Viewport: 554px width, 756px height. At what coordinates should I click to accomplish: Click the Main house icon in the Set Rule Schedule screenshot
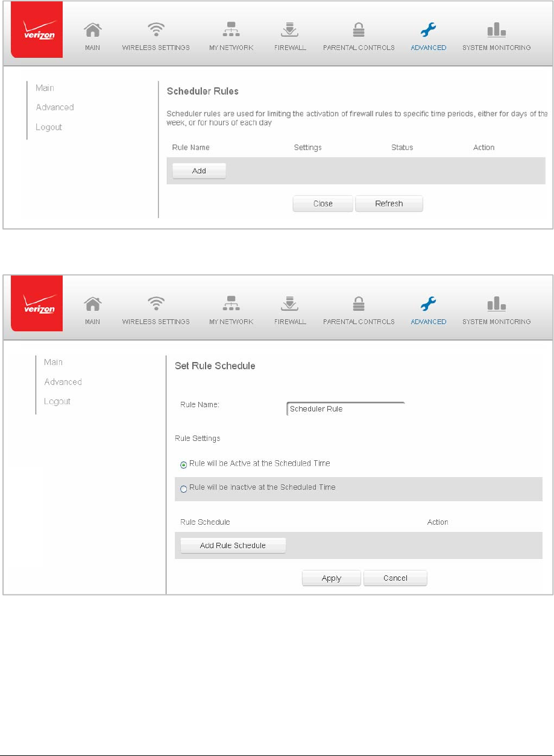(x=92, y=304)
